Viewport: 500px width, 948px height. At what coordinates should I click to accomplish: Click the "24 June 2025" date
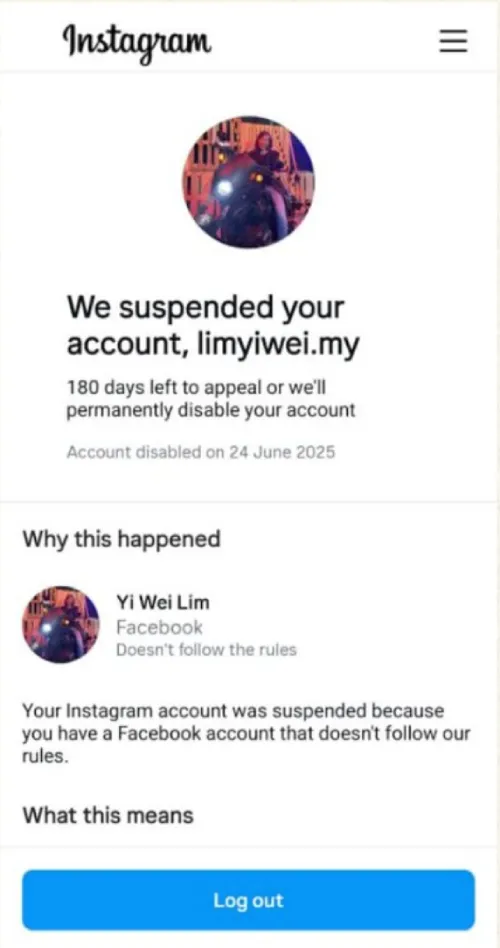click(282, 452)
